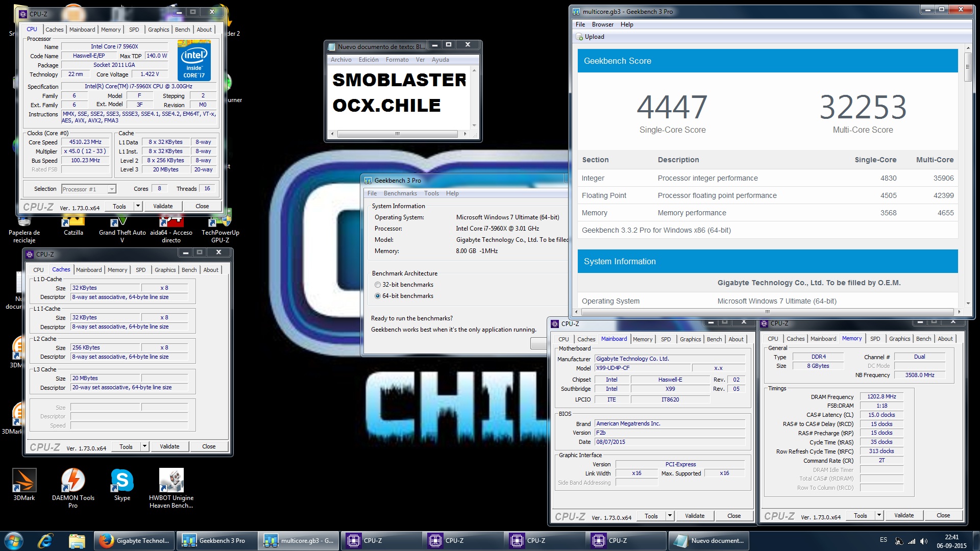Click Tools button in Caches CPU-Z window
Screen dimensions: 980x551
pyautogui.click(x=126, y=446)
